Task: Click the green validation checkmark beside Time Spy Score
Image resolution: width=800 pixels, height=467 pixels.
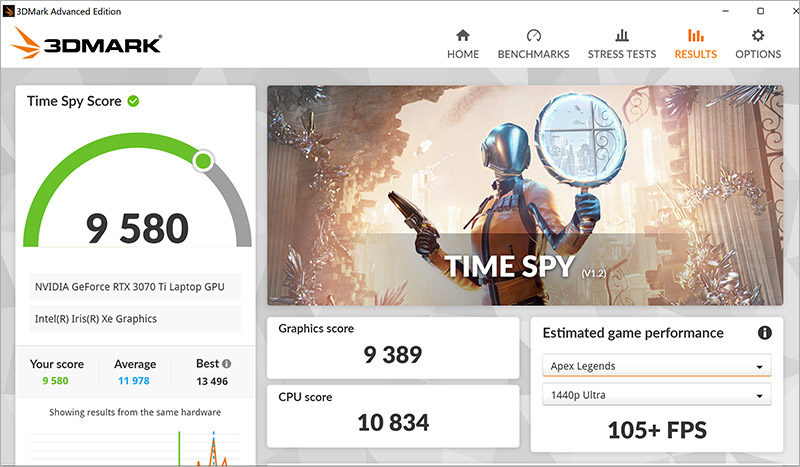Action: (133, 101)
